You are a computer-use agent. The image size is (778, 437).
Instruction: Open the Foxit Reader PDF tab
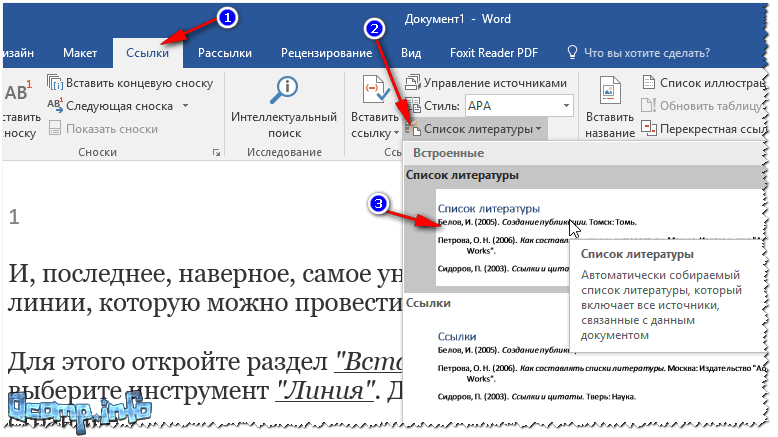(x=494, y=53)
